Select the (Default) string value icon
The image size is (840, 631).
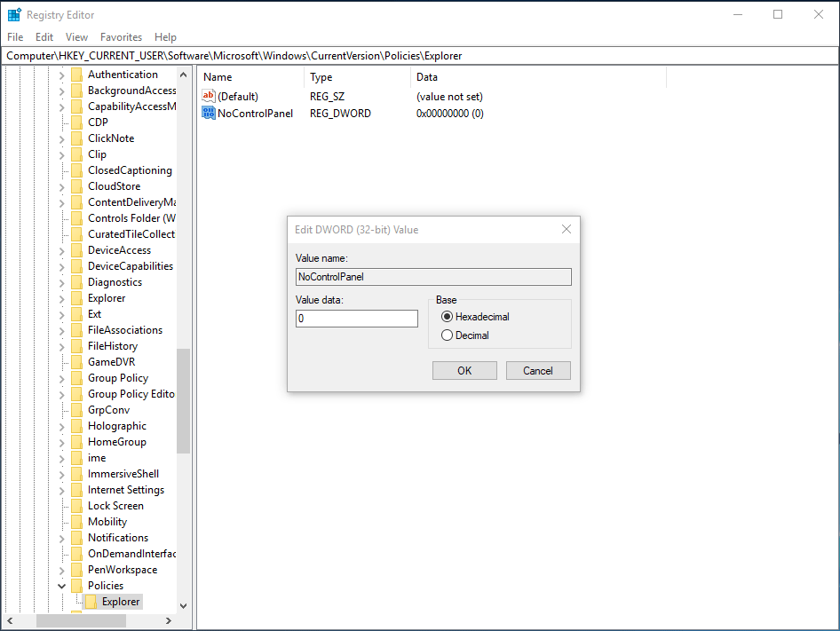[209, 97]
